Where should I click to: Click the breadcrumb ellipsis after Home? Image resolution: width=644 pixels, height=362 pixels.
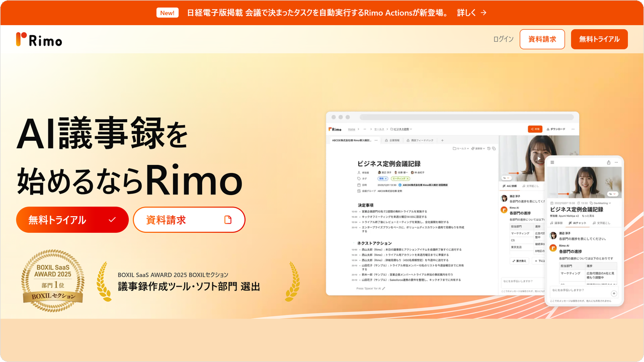tap(365, 129)
